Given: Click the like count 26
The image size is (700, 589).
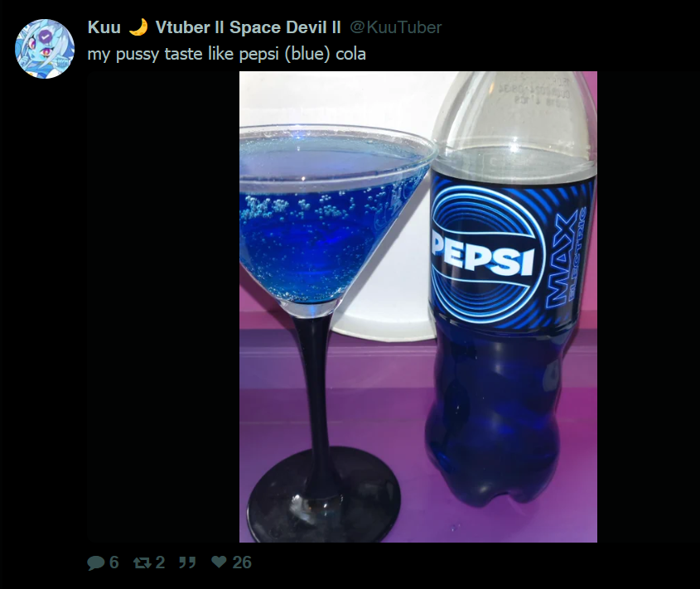Looking at the screenshot, I should (x=242, y=562).
